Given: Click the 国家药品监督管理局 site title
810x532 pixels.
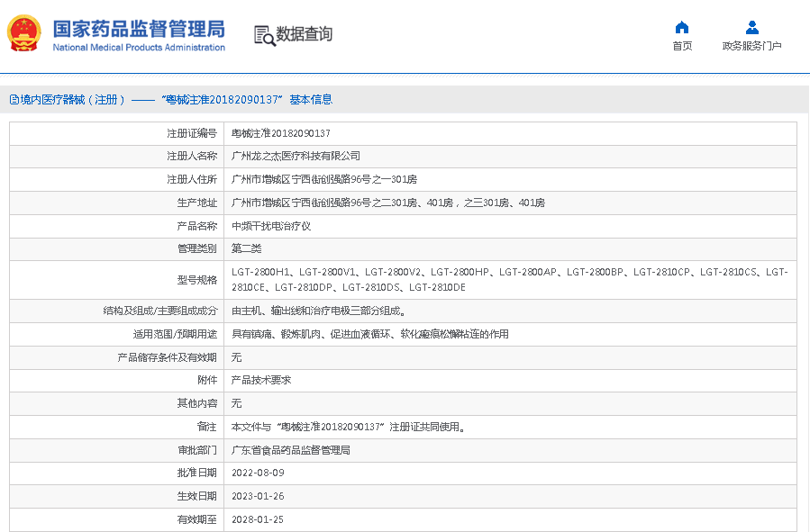Looking at the screenshot, I should point(139,27).
